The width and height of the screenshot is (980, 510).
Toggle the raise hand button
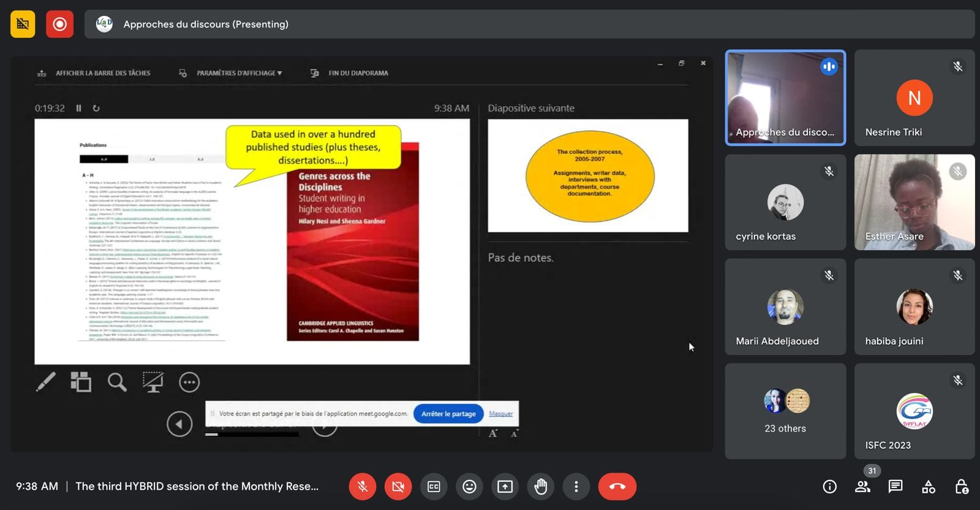[540, 487]
